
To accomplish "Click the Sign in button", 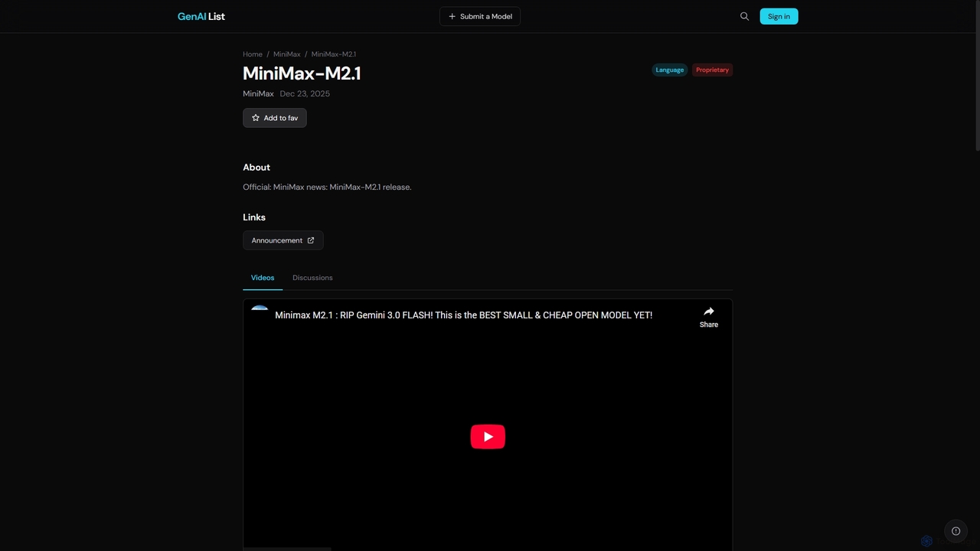I will point(779,16).
